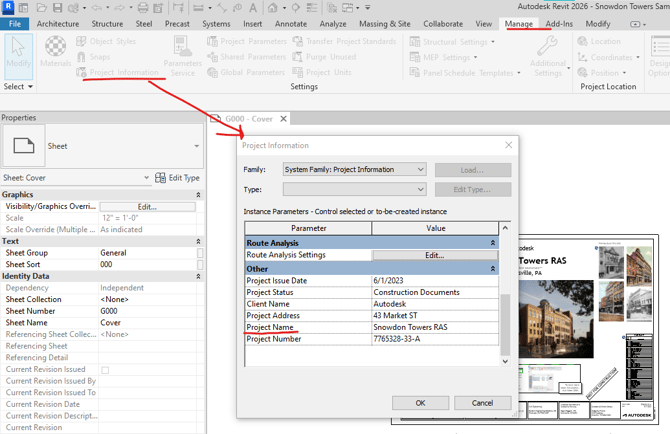Open Project Parameters
The width and height of the screenshot is (670, 434).
coord(247,41)
